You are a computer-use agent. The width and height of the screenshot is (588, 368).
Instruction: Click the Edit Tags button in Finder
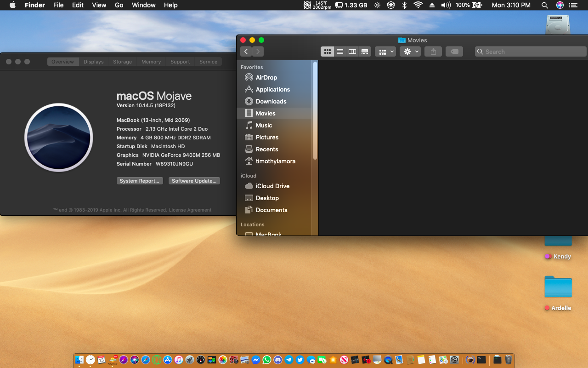point(454,52)
